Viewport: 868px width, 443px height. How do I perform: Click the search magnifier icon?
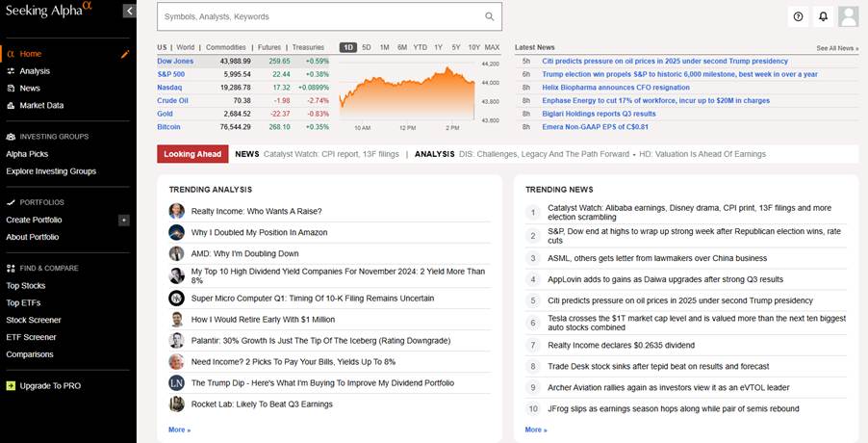(x=490, y=16)
